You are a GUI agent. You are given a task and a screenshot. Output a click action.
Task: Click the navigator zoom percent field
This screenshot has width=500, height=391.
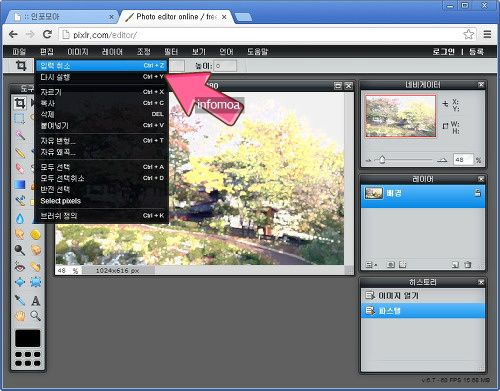coord(463,160)
